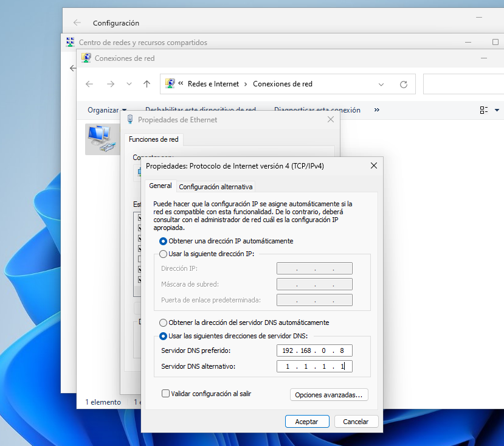
Task: Click the search box in Conexiones de red
Action: pos(463,84)
